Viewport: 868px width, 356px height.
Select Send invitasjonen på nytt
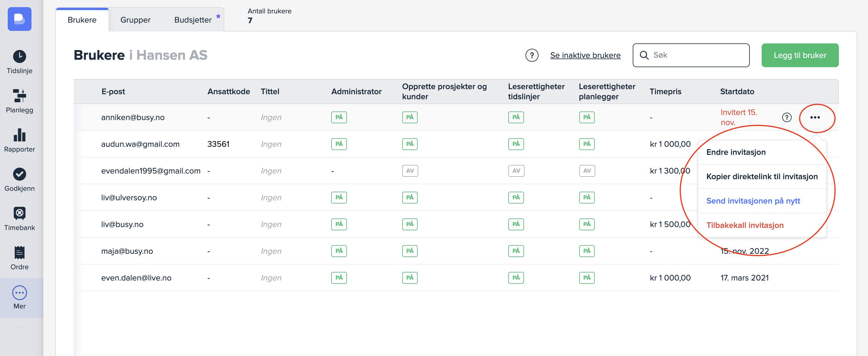753,201
